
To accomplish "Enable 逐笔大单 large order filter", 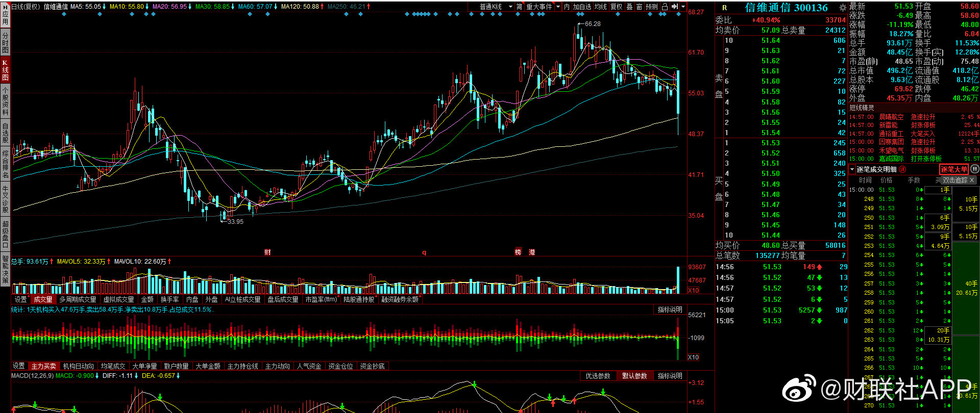I will pyautogui.click(x=954, y=169).
